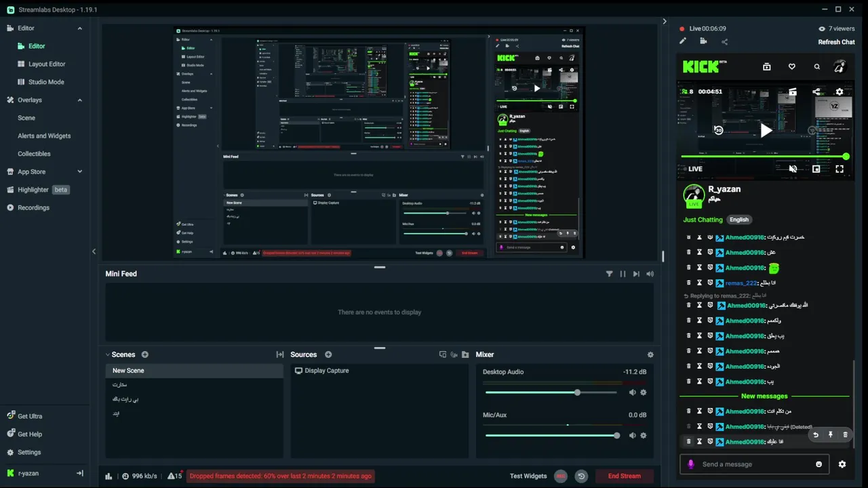Mute Desktop Audio speaker toggle
This screenshot has width=868, height=488.
[x=632, y=392]
